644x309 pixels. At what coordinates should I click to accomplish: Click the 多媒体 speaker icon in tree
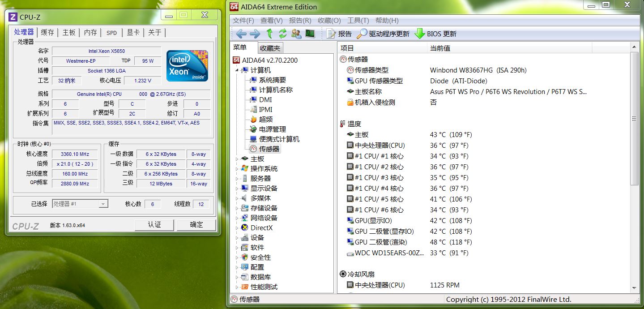coord(244,198)
